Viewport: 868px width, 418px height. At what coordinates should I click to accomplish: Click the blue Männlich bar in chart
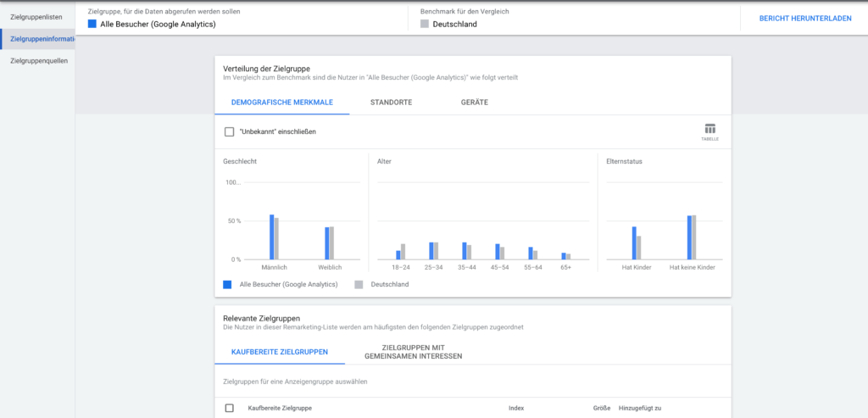tap(271, 237)
